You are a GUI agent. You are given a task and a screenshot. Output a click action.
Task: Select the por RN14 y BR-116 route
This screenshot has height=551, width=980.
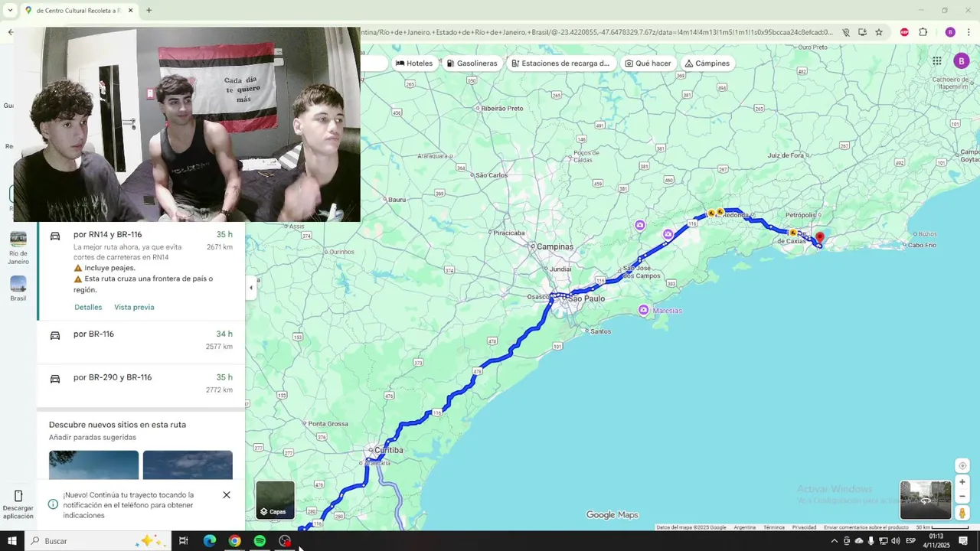[x=141, y=270]
